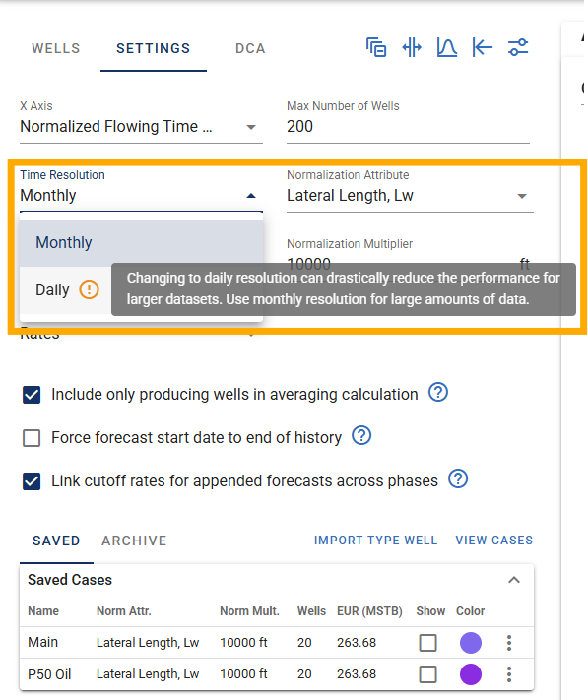Click IMPORT TYPE WELL link
This screenshot has width=588, height=700.
click(x=375, y=541)
